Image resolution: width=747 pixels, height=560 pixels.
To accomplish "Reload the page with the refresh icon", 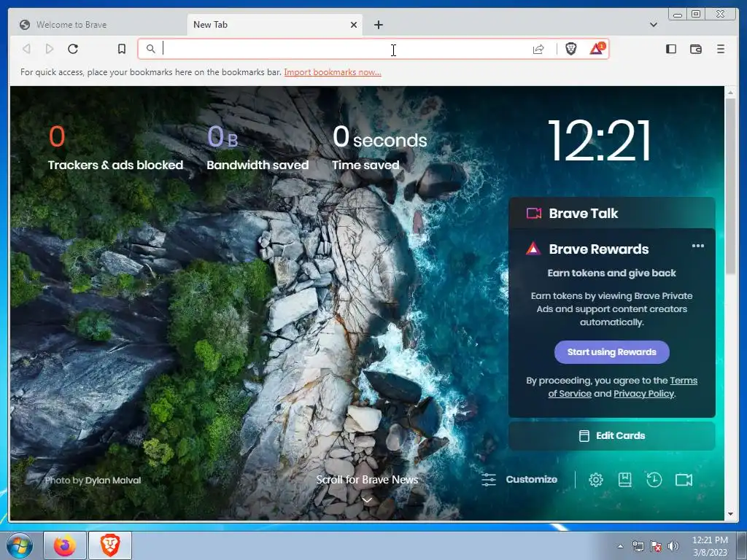I will point(73,49).
